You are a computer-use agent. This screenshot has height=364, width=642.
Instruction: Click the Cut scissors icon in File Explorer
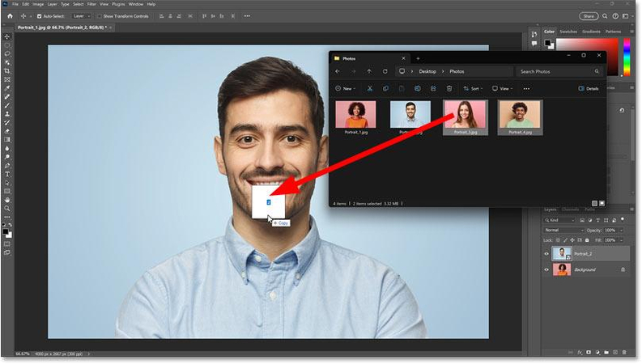(369, 88)
